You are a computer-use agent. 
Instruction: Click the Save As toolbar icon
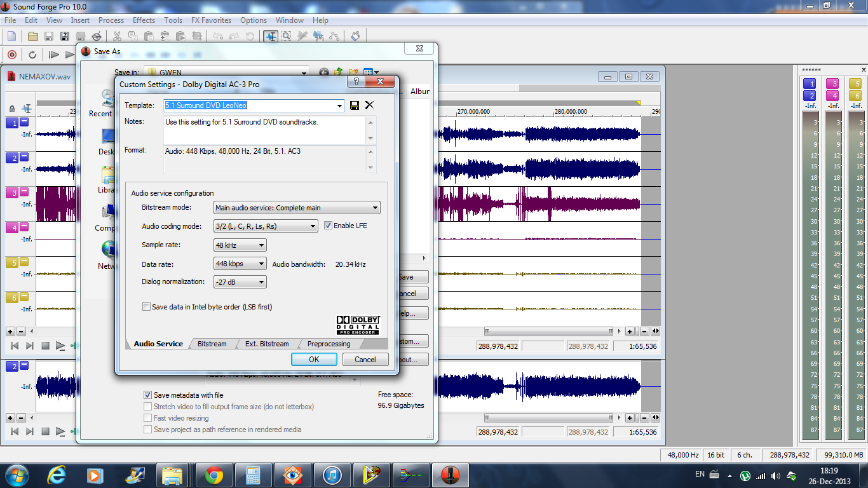click(65, 36)
